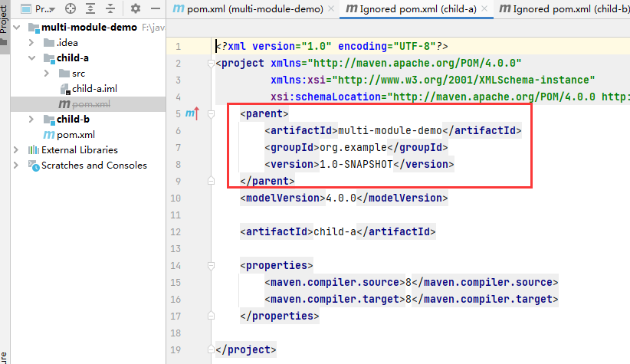Image resolution: width=630 pixels, height=364 pixels.
Task: Close the pom.xml (multi-module-demo) tab
Action: (x=331, y=9)
